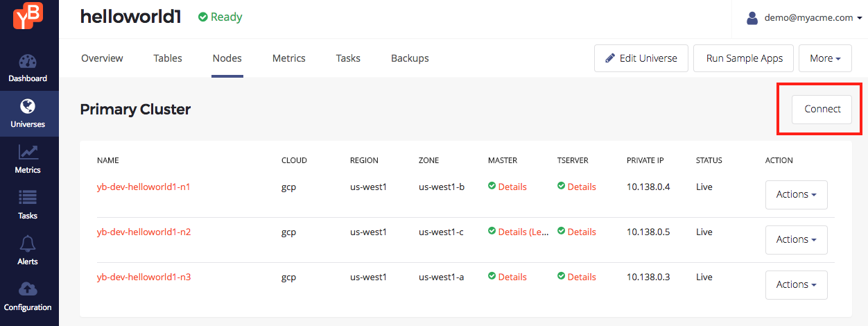Viewport: 868px width, 326px height.
Task: Click the user avatar icon beside demo@myacme.com
Action: coord(752,18)
